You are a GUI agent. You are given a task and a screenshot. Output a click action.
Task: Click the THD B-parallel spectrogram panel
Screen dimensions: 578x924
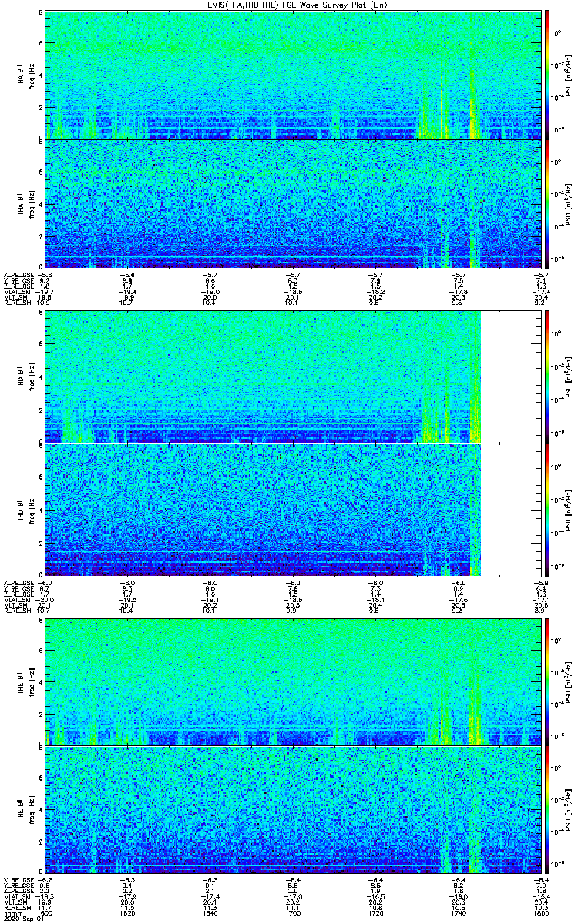point(294,510)
